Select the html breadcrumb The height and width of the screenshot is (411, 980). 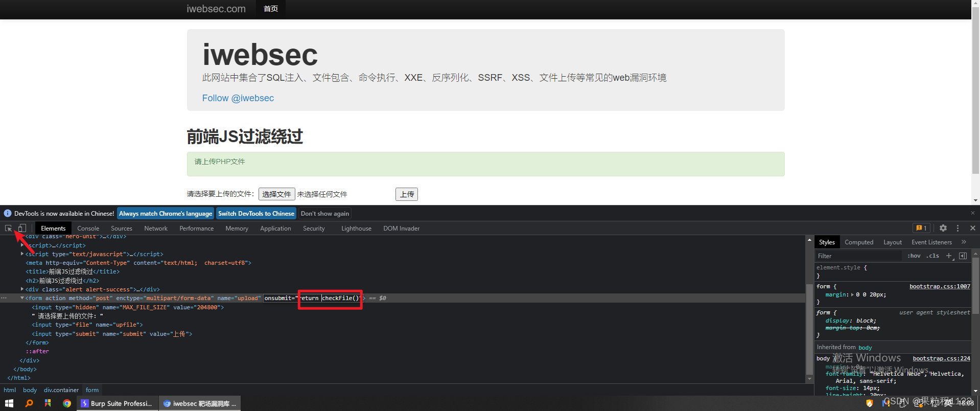tap(10, 390)
